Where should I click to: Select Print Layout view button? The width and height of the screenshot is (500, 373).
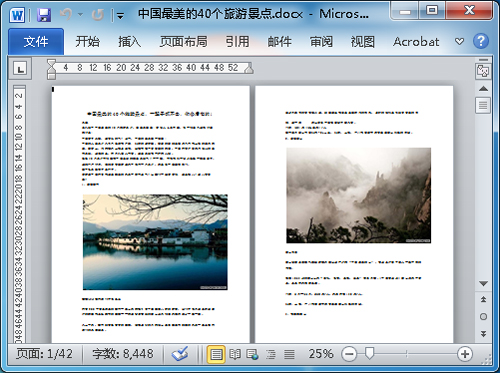click(x=216, y=354)
